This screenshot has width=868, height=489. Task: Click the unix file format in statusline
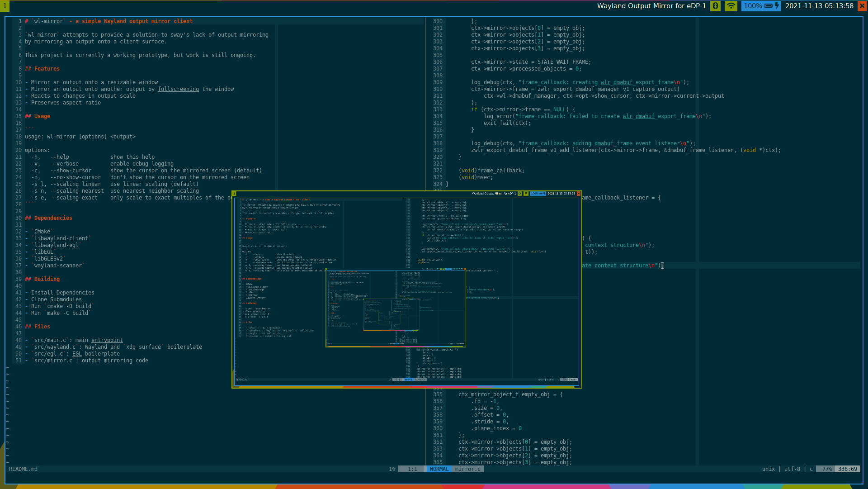(x=768, y=469)
